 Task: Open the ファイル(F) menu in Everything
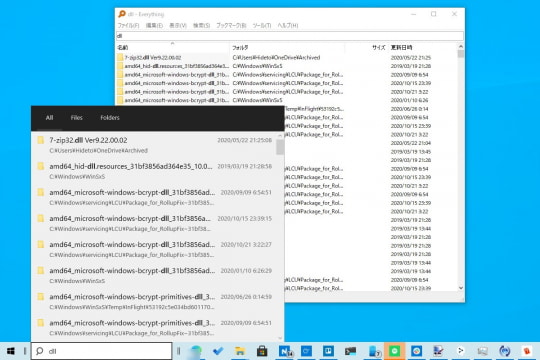click(x=128, y=25)
